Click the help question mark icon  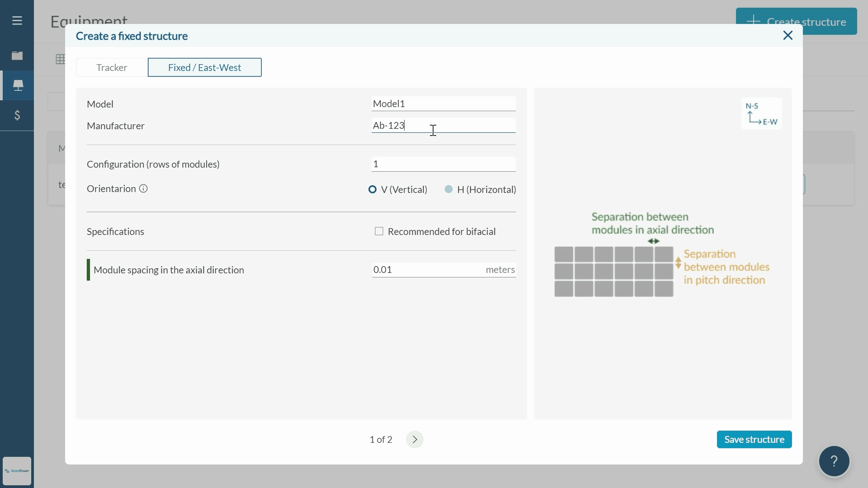tap(834, 460)
